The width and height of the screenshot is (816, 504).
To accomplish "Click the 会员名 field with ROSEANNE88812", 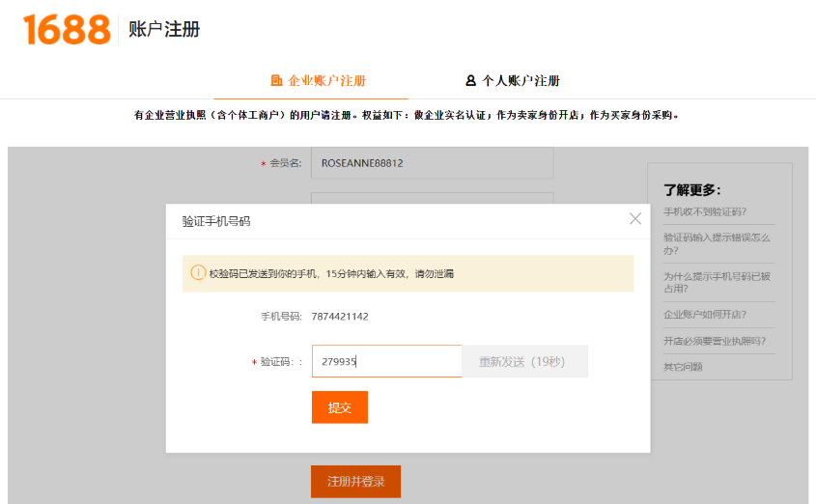I will [433, 163].
